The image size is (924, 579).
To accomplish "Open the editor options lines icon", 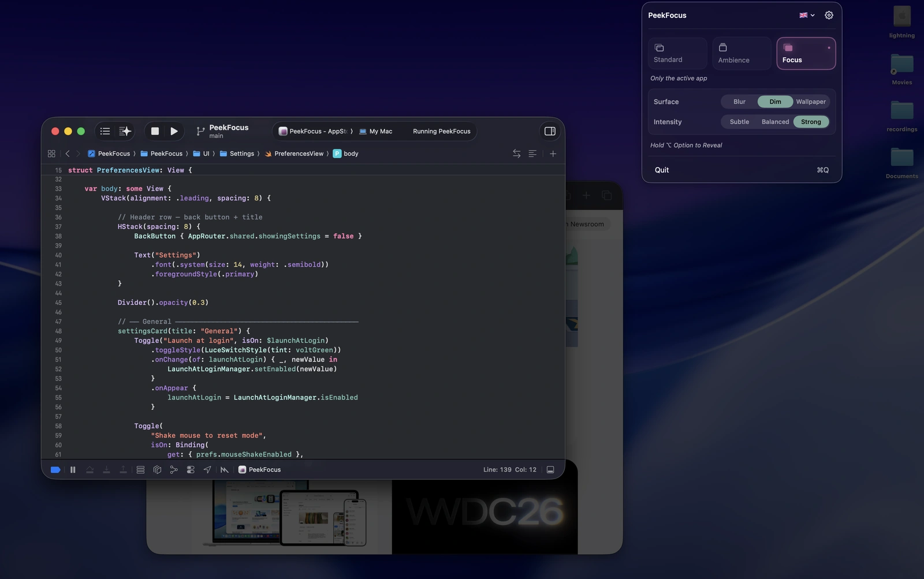I will click(x=532, y=154).
